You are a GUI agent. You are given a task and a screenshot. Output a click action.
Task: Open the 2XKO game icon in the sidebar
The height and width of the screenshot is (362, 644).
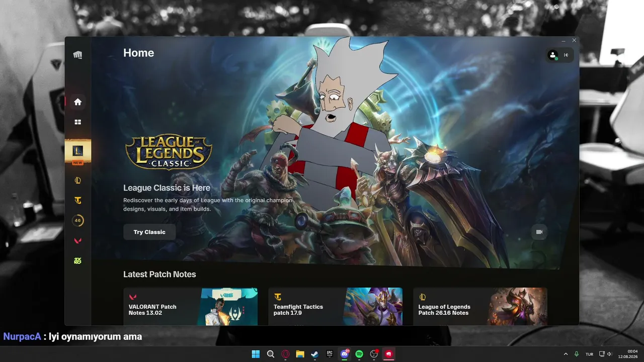[x=77, y=260]
